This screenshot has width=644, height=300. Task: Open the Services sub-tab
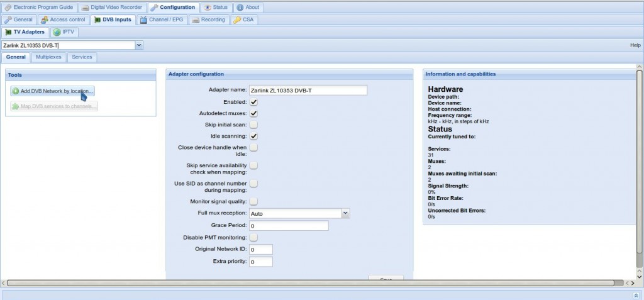pyautogui.click(x=82, y=57)
